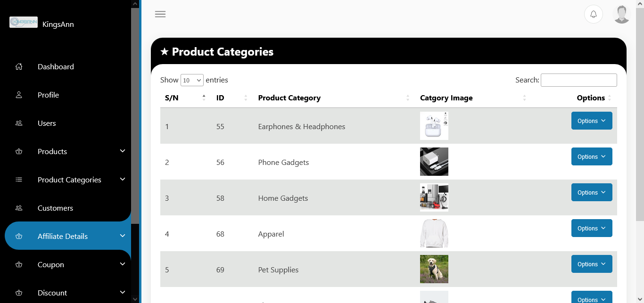Click the Coupon basket icon
644x303 pixels.
click(19, 264)
